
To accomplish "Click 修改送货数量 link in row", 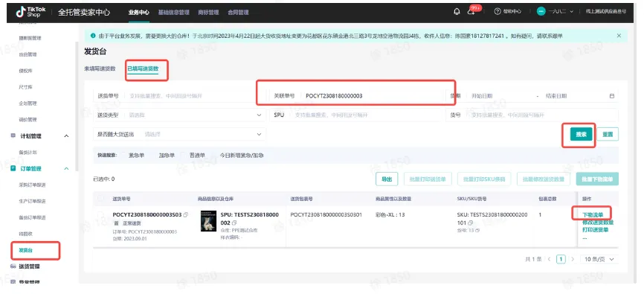I will click(598, 223).
